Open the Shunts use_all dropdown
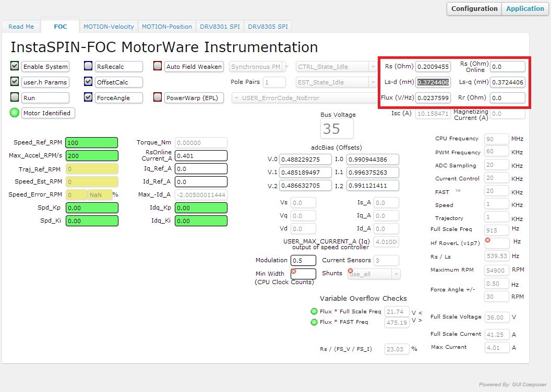 pyautogui.click(x=374, y=274)
